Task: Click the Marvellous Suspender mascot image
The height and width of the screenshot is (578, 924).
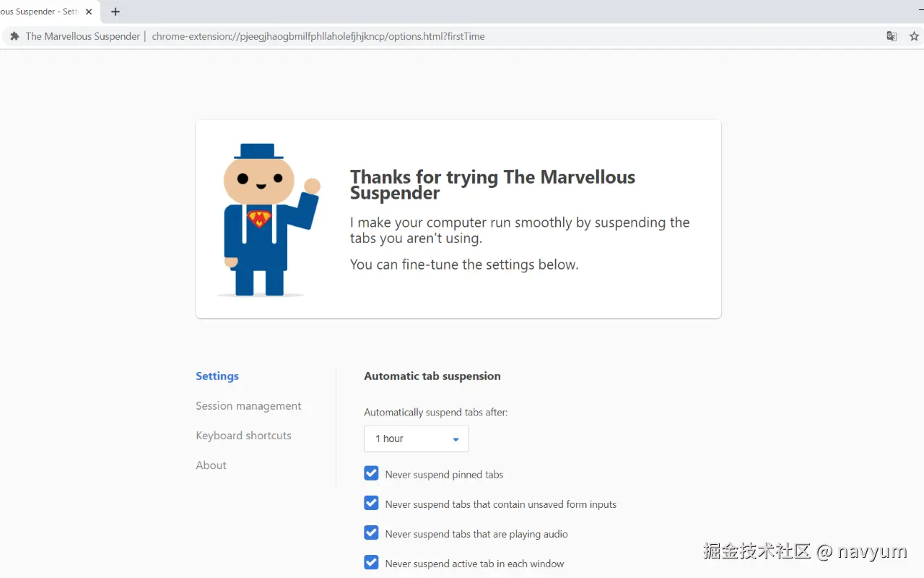Action: click(x=268, y=220)
